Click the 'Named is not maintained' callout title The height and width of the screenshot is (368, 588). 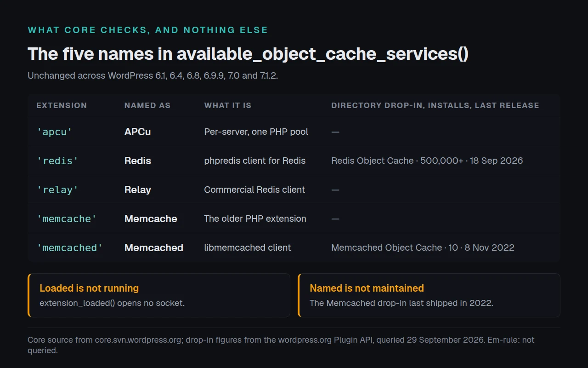(367, 288)
